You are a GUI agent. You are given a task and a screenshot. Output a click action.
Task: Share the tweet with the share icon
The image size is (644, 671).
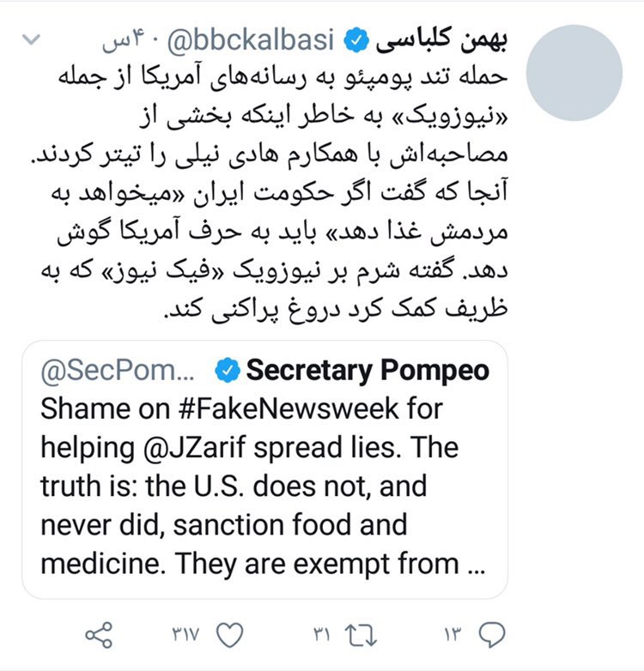[100, 636]
